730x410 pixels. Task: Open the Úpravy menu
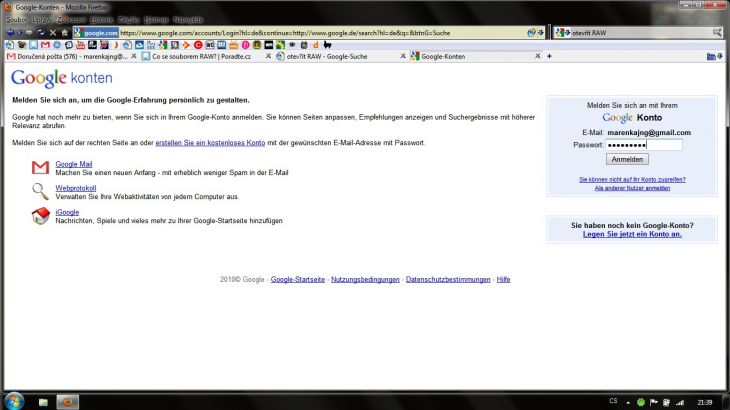41,20
